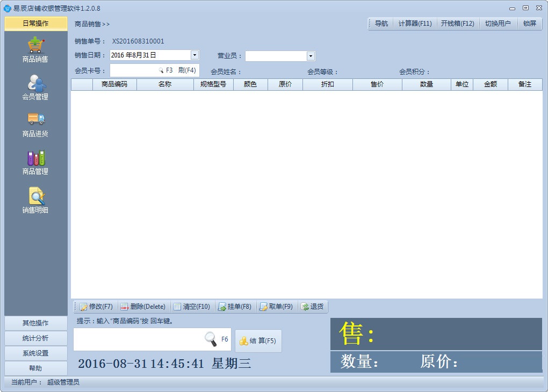Click 刷(F4) swipe card button
Image resolution: width=548 pixels, height=392 pixels.
pyautogui.click(x=187, y=70)
